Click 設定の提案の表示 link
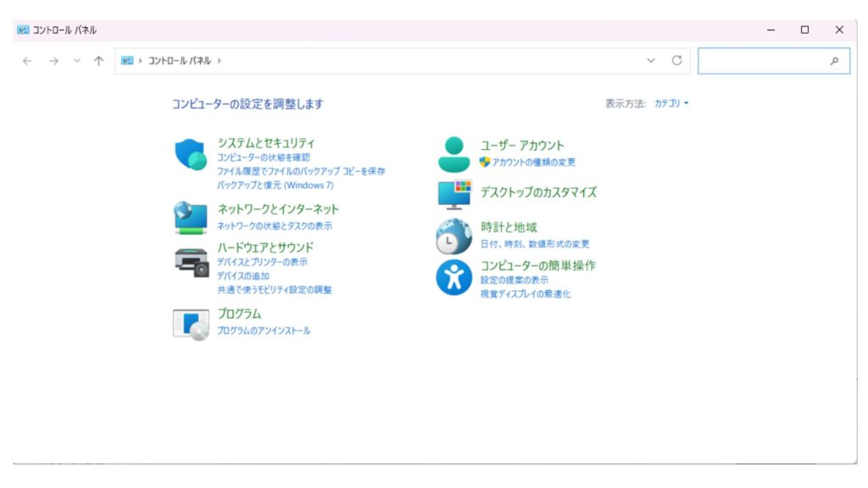Viewport: 868px width, 488px height. click(x=515, y=280)
